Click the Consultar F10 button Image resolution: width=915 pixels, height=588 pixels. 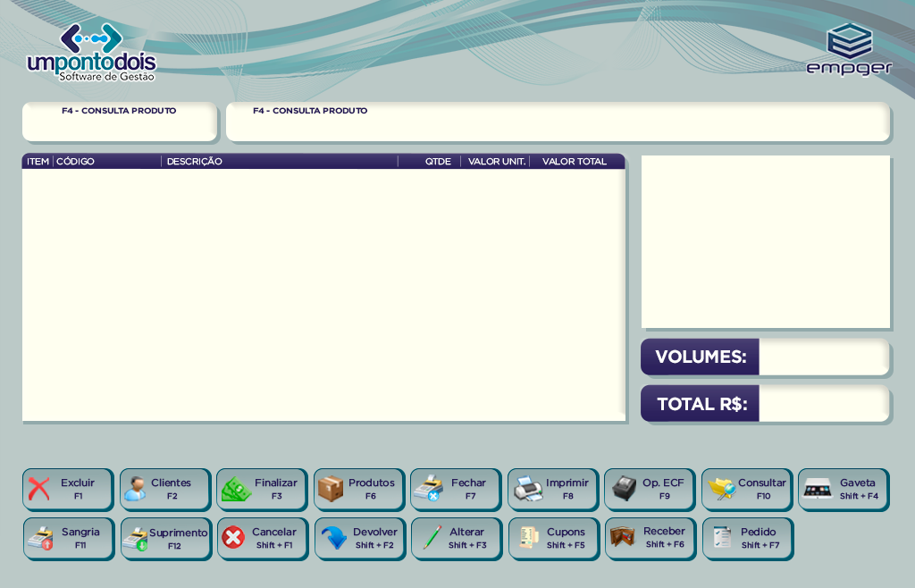tap(747, 489)
